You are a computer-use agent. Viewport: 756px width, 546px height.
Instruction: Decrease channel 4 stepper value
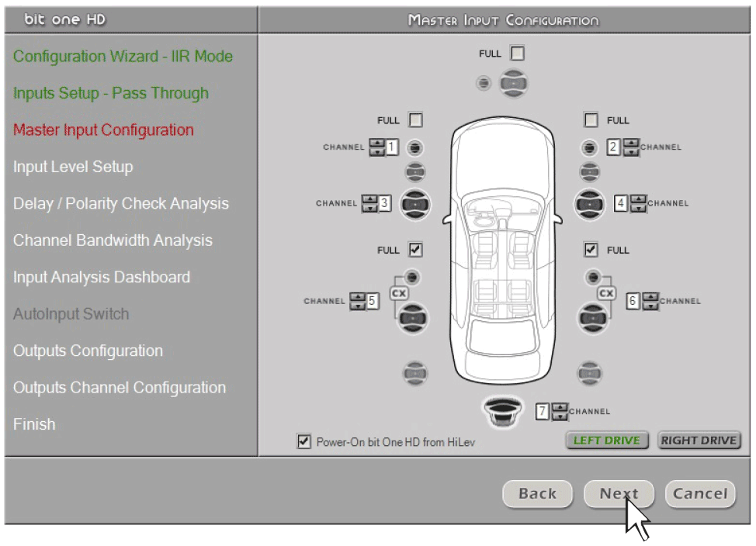tap(638, 208)
